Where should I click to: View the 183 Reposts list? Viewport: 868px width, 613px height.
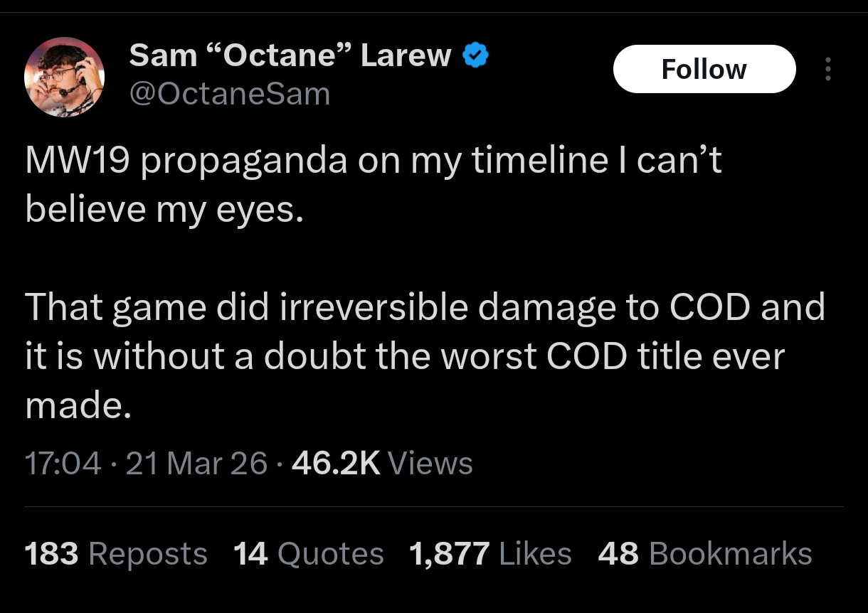pyautogui.click(x=116, y=554)
